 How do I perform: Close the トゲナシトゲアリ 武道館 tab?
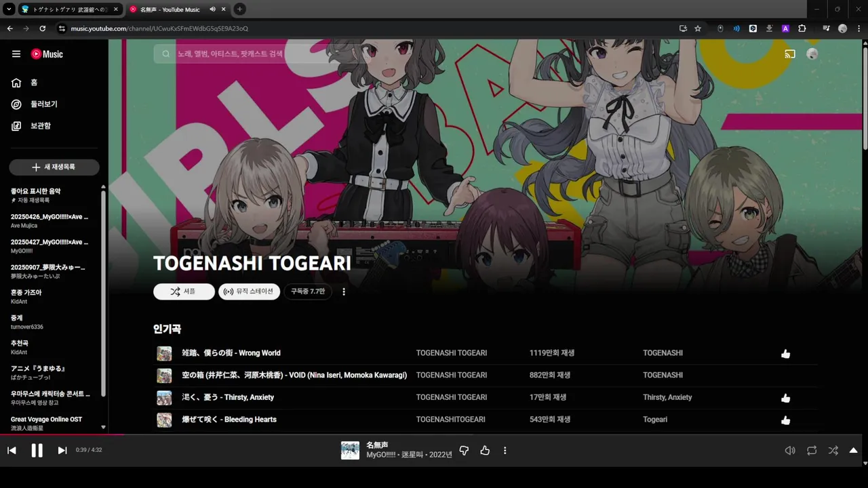[116, 9]
